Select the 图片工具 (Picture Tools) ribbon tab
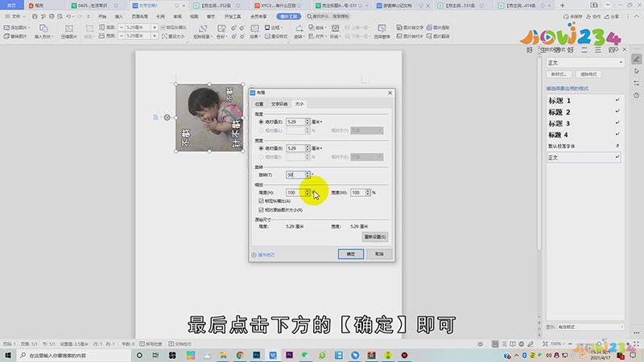This screenshot has width=644, height=362. (289, 16)
